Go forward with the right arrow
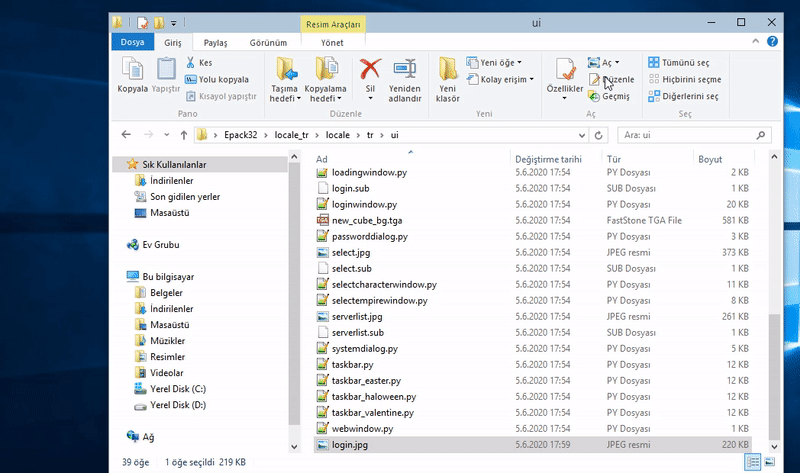The image size is (800, 473). [x=148, y=135]
